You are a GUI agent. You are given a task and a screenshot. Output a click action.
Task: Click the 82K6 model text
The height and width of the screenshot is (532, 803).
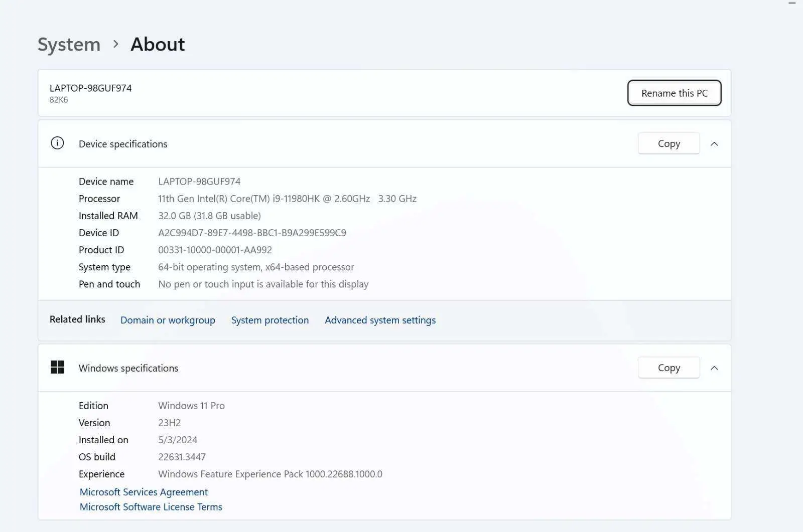click(59, 100)
